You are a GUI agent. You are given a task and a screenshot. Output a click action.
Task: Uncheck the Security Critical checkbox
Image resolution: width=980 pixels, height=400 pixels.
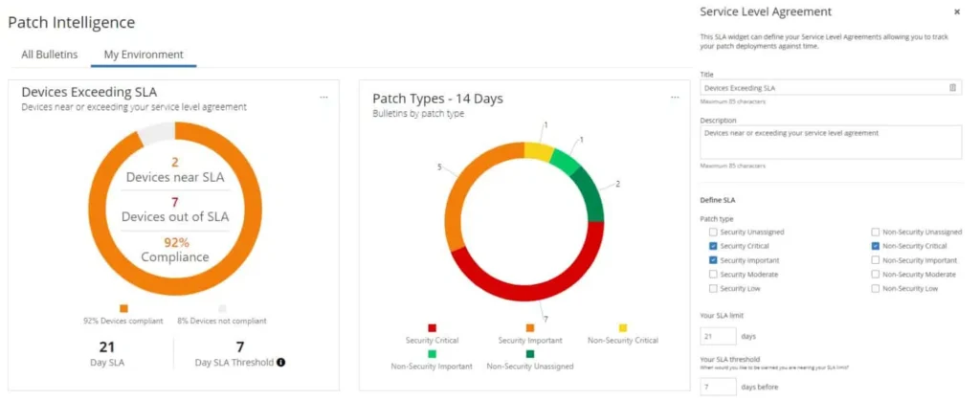(x=713, y=246)
